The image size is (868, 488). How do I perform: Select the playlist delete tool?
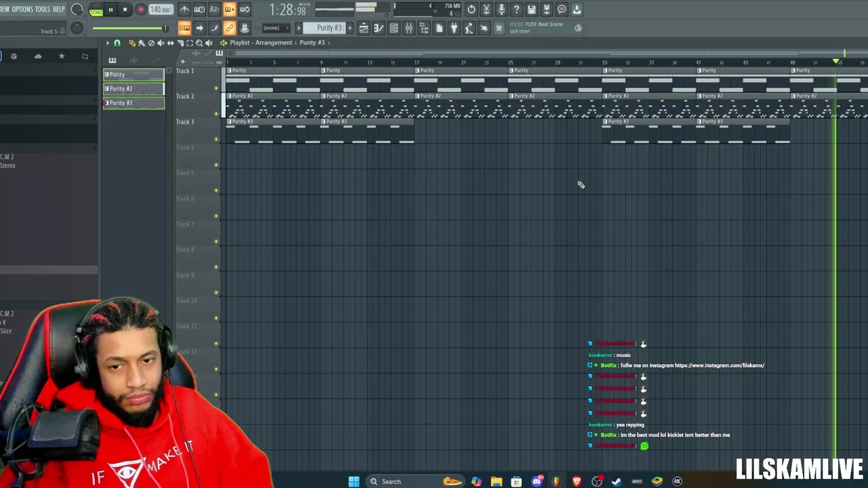(151, 43)
